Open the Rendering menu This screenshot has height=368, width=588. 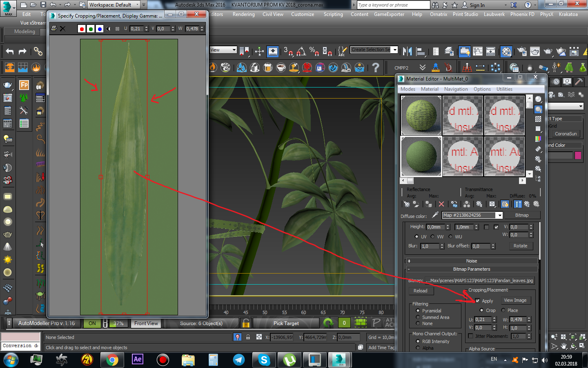(244, 14)
